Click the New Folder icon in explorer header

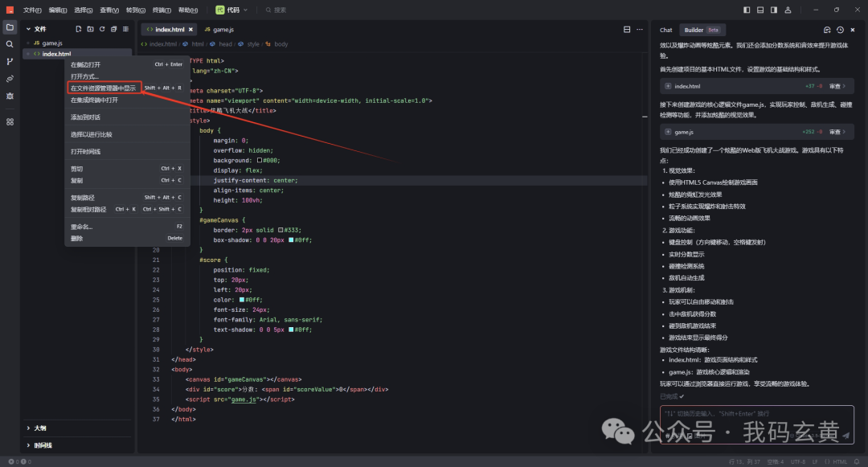click(x=90, y=29)
